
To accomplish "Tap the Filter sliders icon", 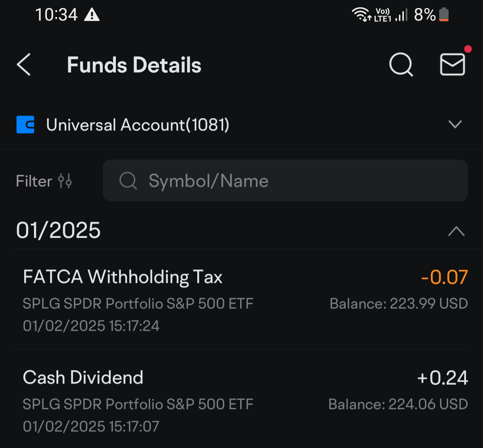I will pyautogui.click(x=65, y=181).
